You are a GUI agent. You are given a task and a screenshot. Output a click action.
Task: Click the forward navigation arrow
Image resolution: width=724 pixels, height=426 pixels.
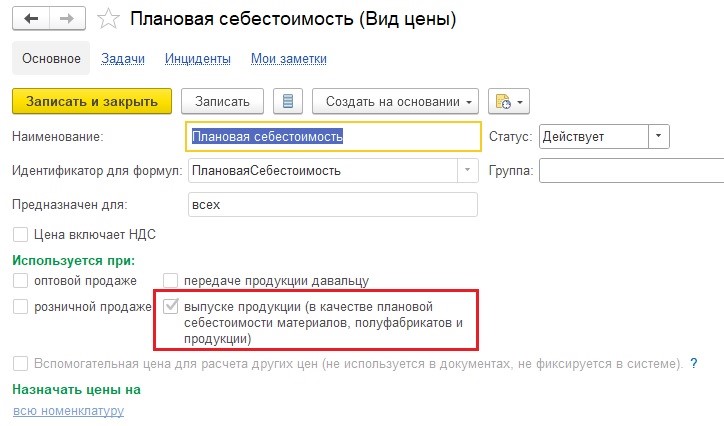pos(66,19)
